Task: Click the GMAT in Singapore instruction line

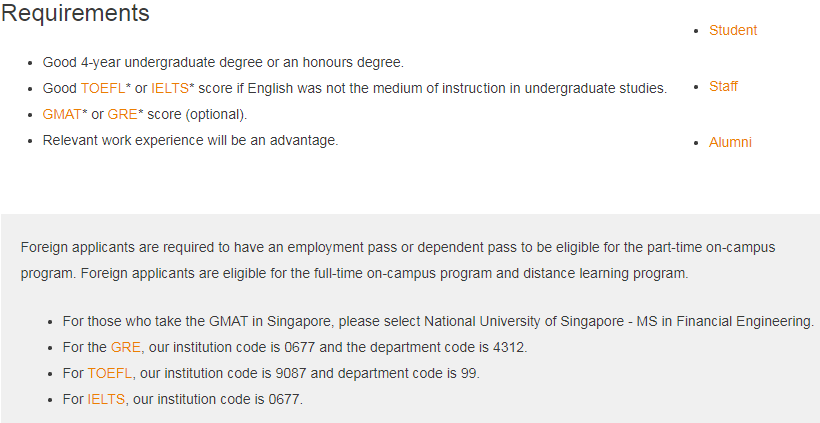Action: click(x=438, y=321)
